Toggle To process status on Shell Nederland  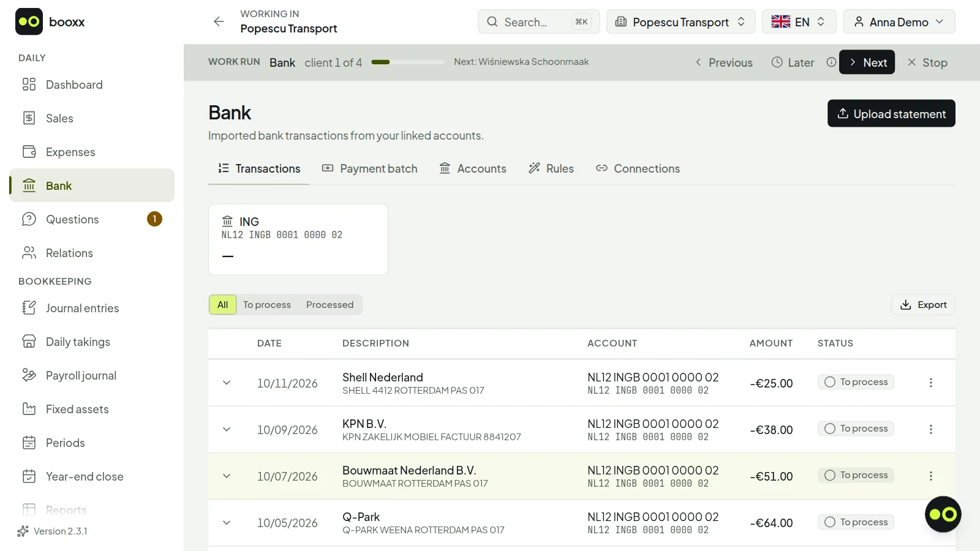click(856, 382)
